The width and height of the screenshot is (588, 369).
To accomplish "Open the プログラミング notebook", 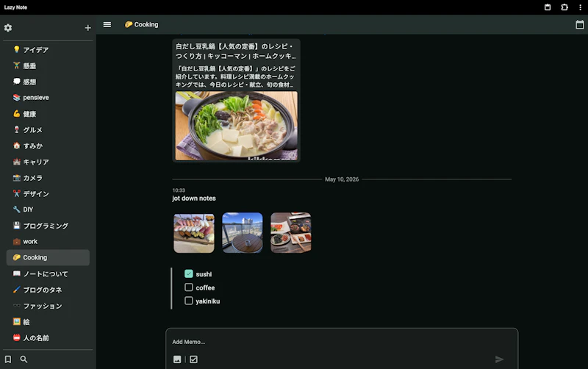I will tap(48, 226).
